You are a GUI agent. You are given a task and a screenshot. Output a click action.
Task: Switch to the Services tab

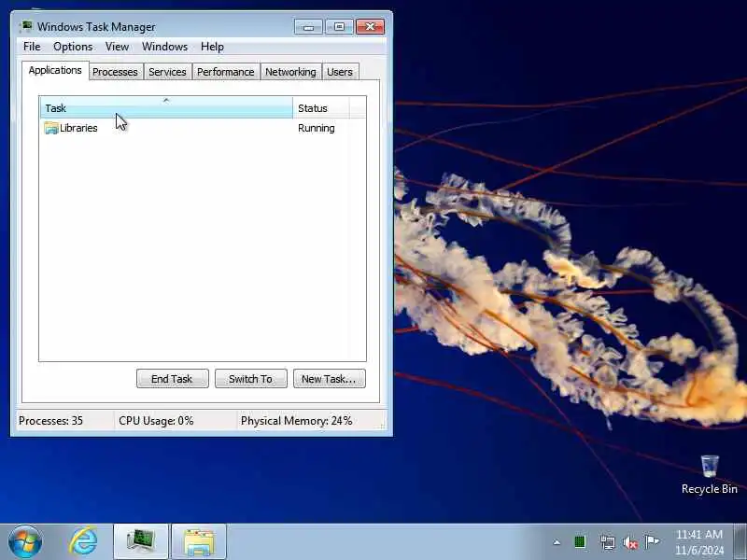click(167, 72)
